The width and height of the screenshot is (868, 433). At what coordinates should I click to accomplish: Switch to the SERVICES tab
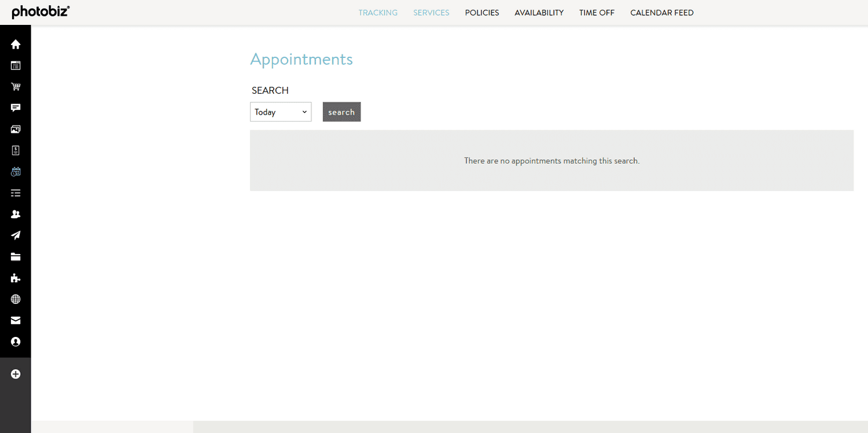coord(431,12)
